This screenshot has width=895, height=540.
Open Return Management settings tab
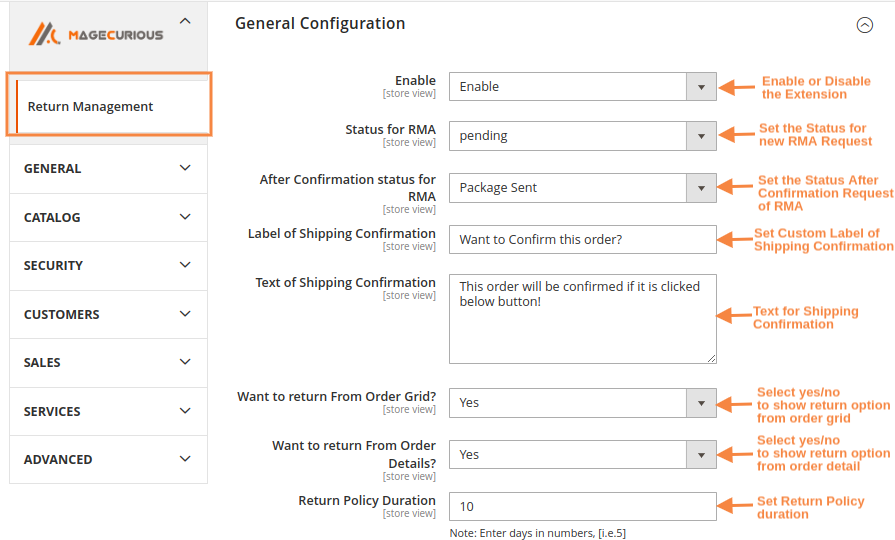click(91, 107)
